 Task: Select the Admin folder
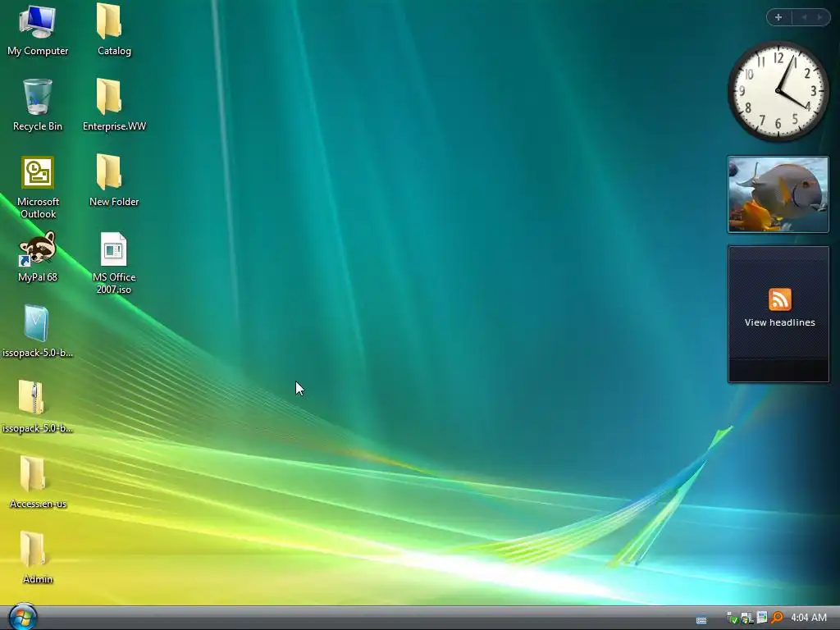pos(38,557)
